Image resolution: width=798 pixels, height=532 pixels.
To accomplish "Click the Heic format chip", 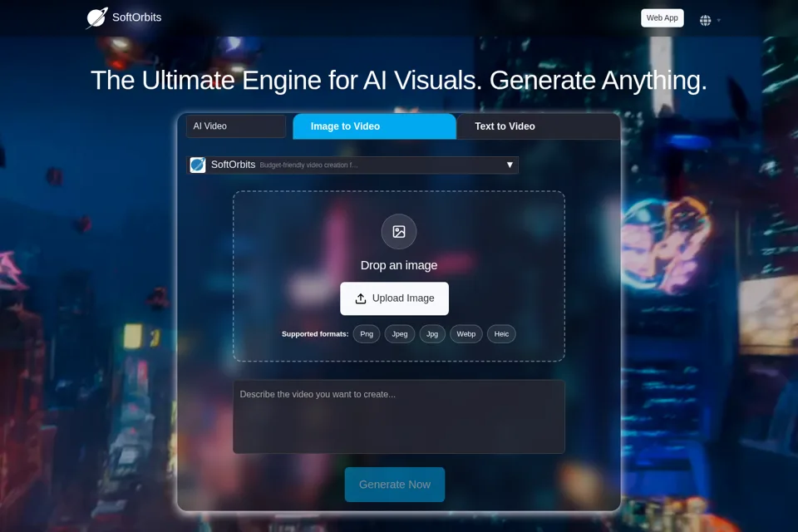I will 501,334.
